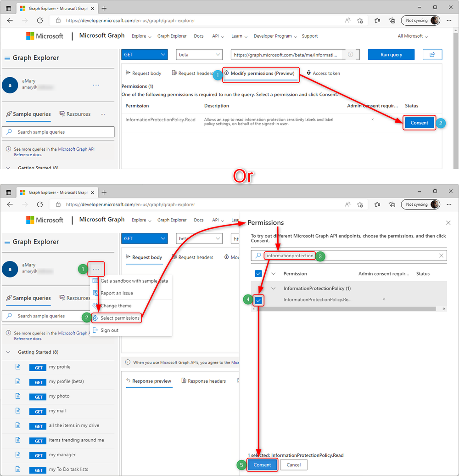Click Consent button at bottom of Permissions panel

coord(262,465)
